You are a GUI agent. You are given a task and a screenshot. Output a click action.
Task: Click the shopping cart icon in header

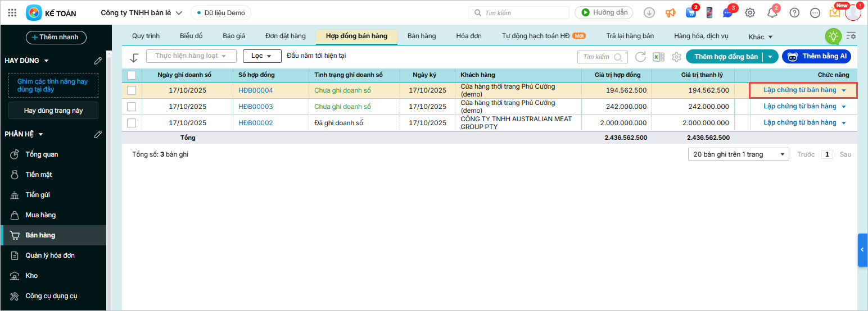pyautogui.click(x=691, y=13)
